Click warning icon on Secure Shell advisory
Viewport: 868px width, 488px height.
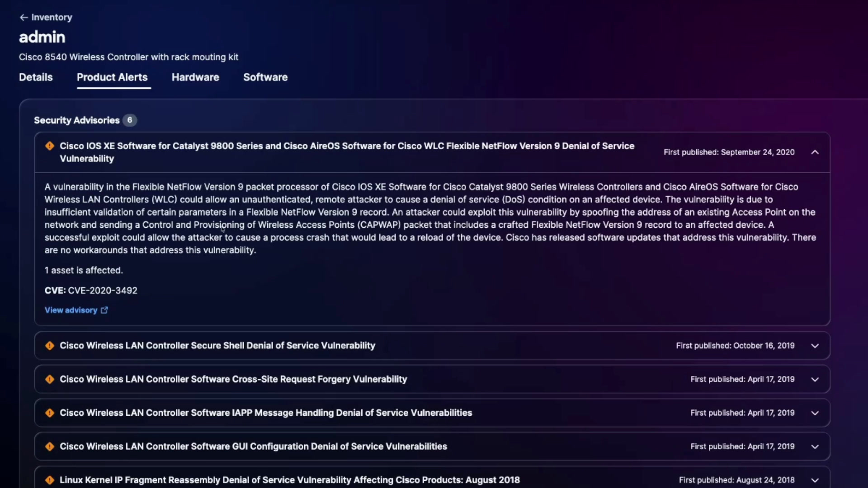[50, 346]
